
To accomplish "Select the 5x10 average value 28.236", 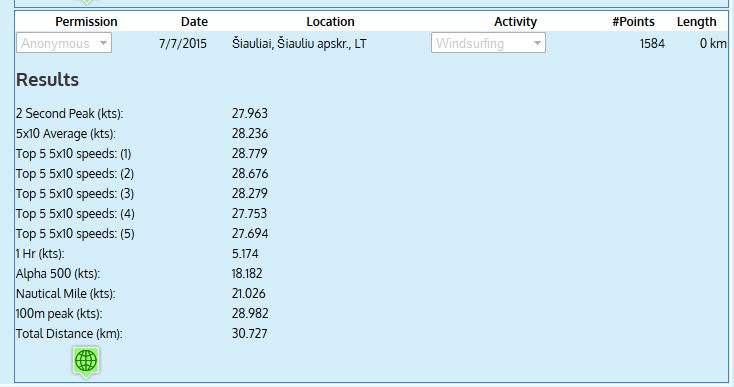I will pyautogui.click(x=250, y=133).
